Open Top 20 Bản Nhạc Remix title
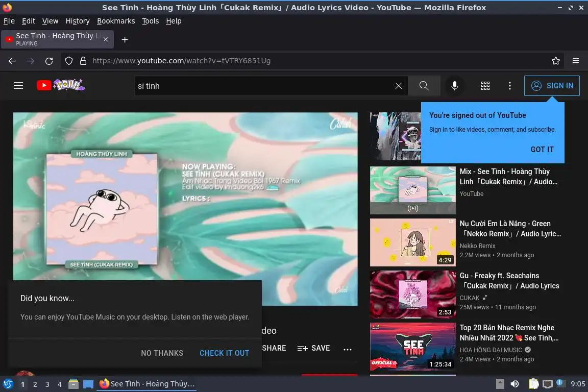This screenshot has height=392, width=588. pyautogui.click(x=509, y=333)
